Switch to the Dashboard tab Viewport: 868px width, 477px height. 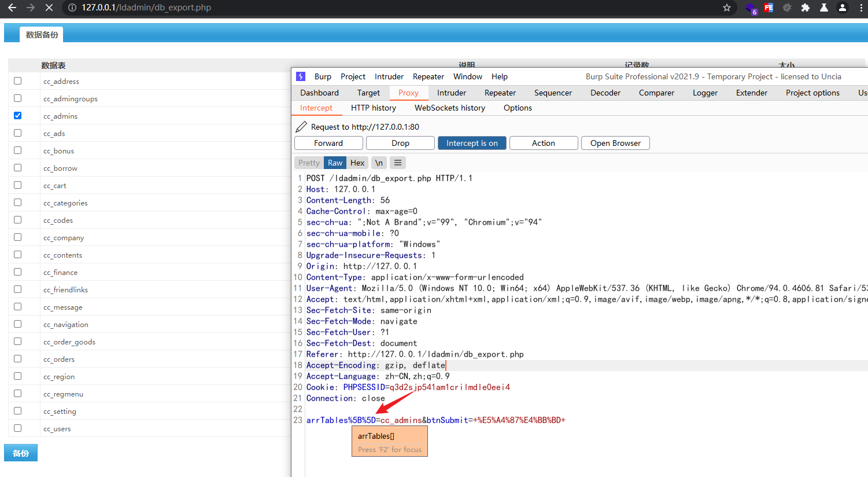(320, 93)
